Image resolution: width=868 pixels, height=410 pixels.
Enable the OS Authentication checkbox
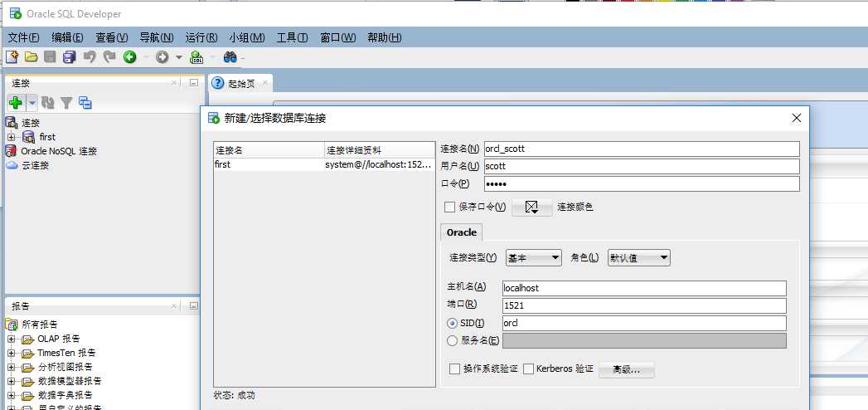click(x=454, y=369)
